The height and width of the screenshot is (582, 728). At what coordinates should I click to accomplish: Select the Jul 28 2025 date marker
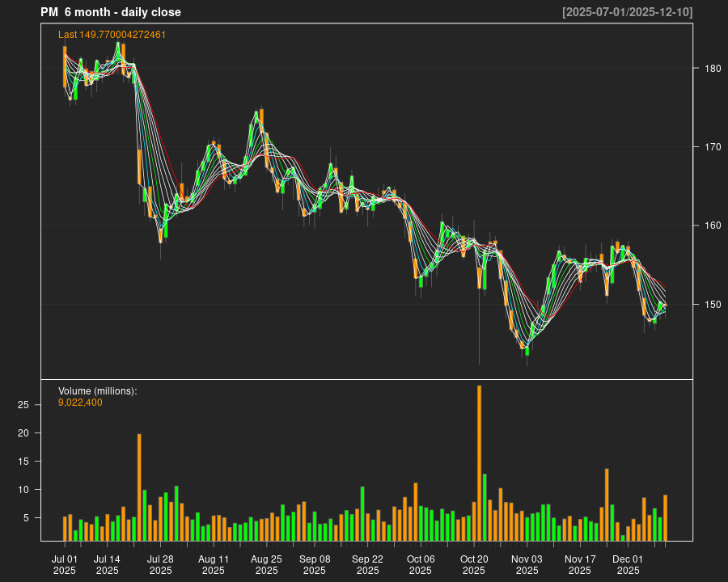tap(160, 564)
